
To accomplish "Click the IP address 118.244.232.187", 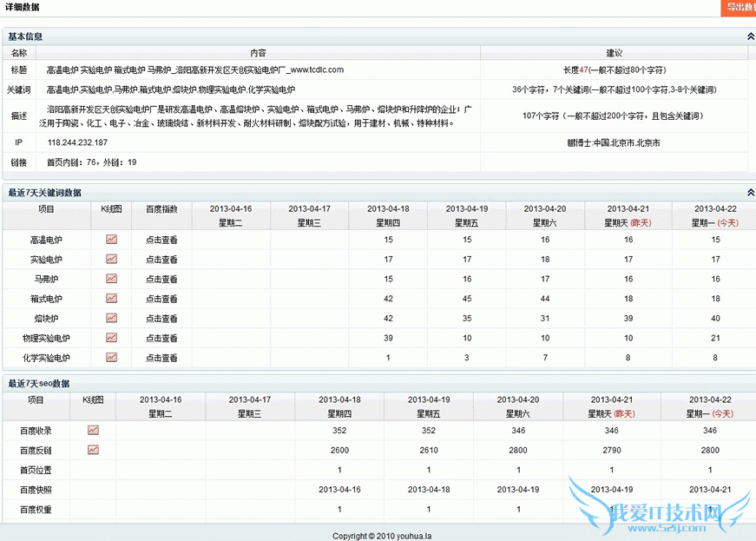I will [x=77, y=142].
